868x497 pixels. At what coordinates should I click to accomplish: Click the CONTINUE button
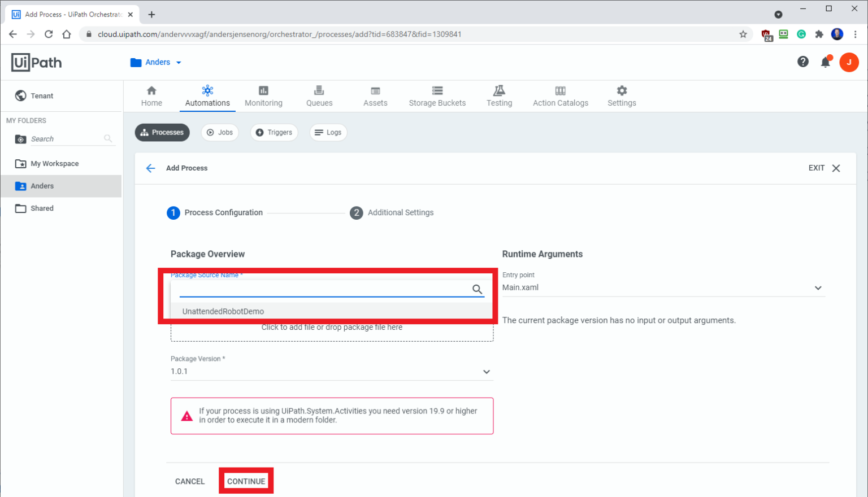click(246, 481)
